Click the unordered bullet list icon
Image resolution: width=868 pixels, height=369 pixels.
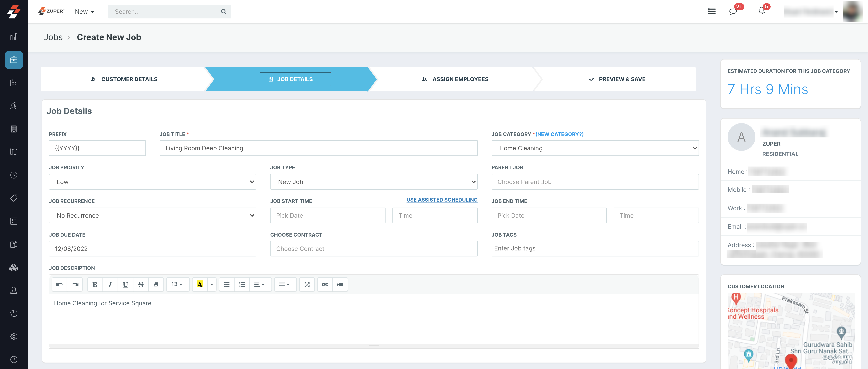tap(226, 284)
